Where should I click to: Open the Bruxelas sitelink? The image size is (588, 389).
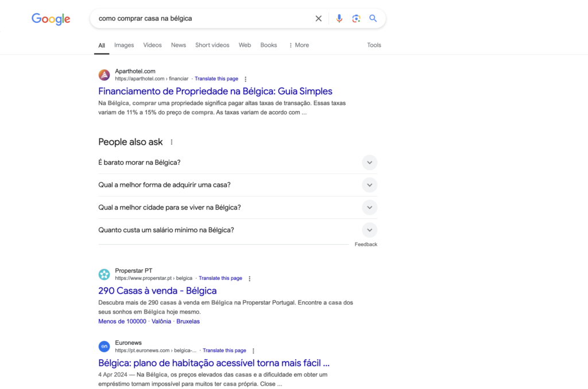coord(188,321)
